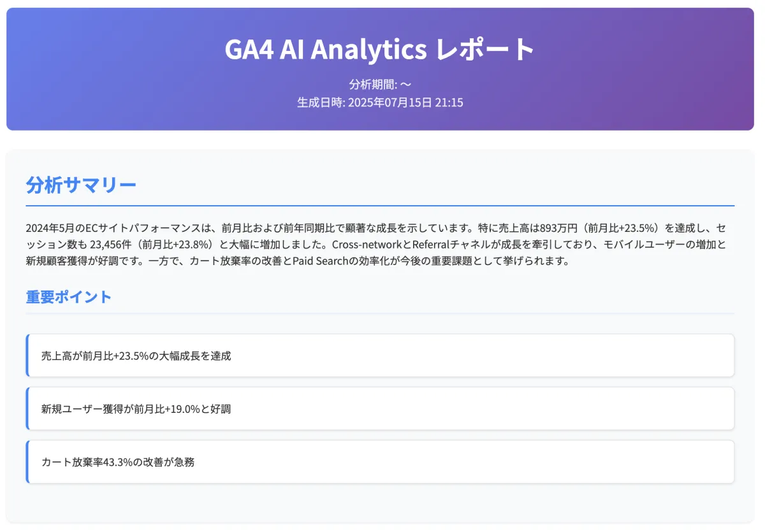Select the 'カート放棄率43.3%の改善が急務' card

click(380, 462)
